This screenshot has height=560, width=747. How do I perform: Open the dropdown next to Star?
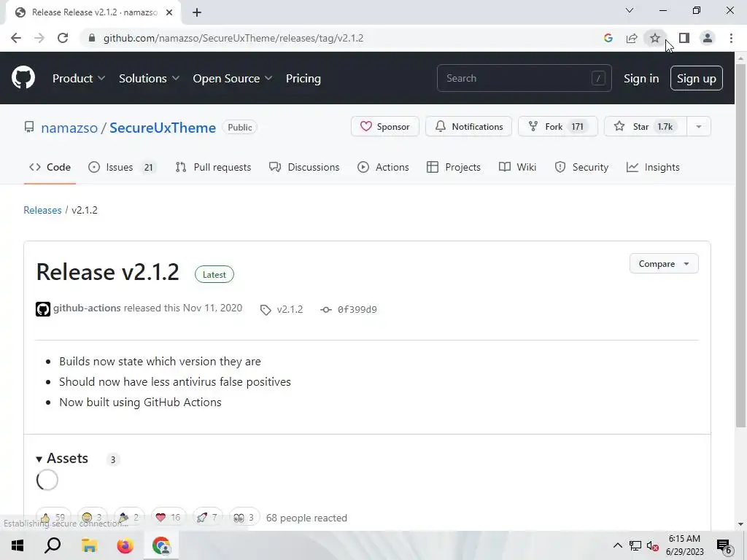699,127
